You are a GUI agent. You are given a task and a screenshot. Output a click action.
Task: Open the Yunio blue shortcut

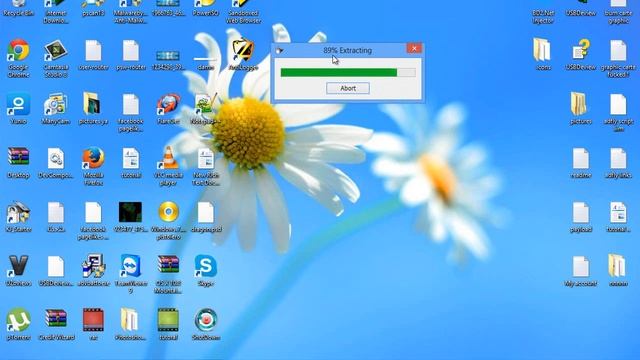(x=18, y=109)
